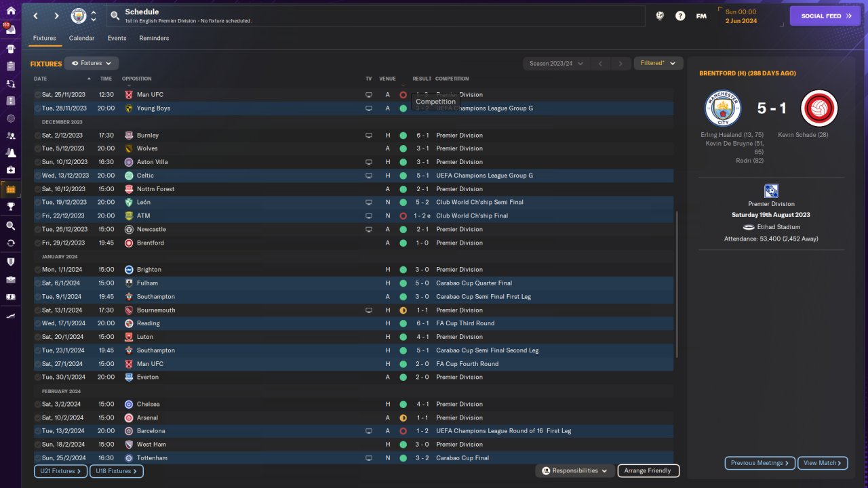Open the Fixtures view dropdown
Image resolution: width=868 pixels, height=488 pixels.
tap(92, 63)
